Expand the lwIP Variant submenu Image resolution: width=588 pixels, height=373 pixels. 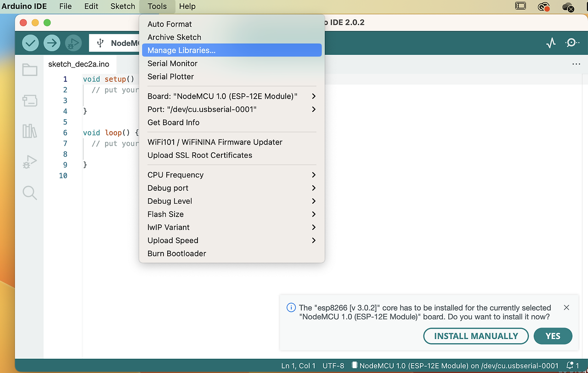tap(314, 227)
